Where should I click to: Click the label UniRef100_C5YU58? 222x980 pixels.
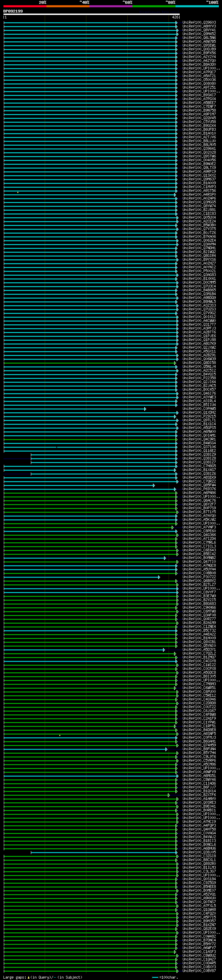point(199,122)
